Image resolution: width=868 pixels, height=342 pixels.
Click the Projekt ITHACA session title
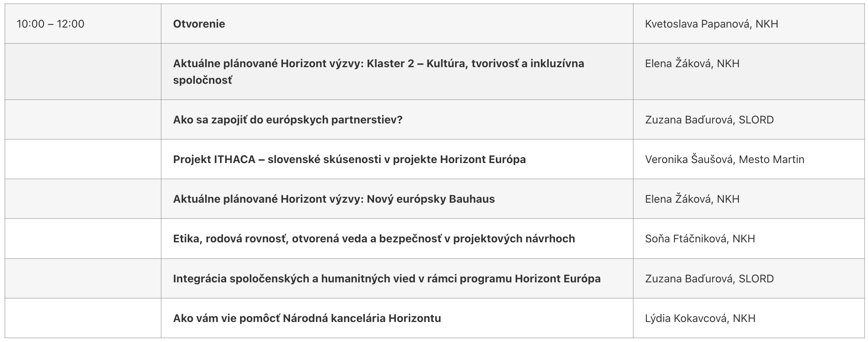[349, 159]
